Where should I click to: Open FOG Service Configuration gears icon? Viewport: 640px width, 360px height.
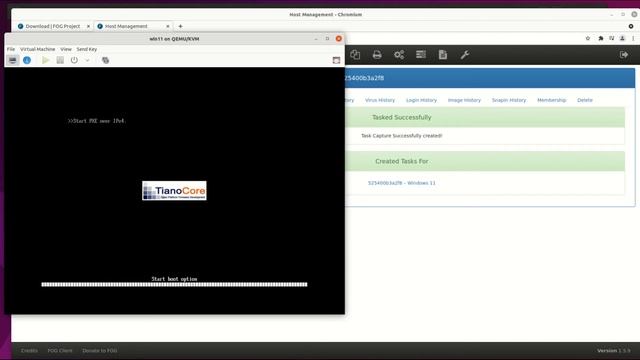pos(399,55)
